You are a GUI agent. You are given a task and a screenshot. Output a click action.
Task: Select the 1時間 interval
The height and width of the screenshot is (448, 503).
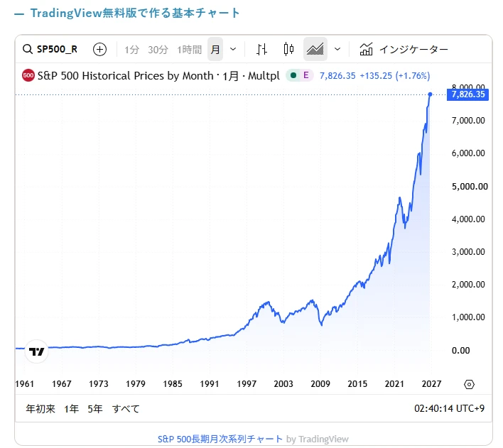[x=189, y=50]
